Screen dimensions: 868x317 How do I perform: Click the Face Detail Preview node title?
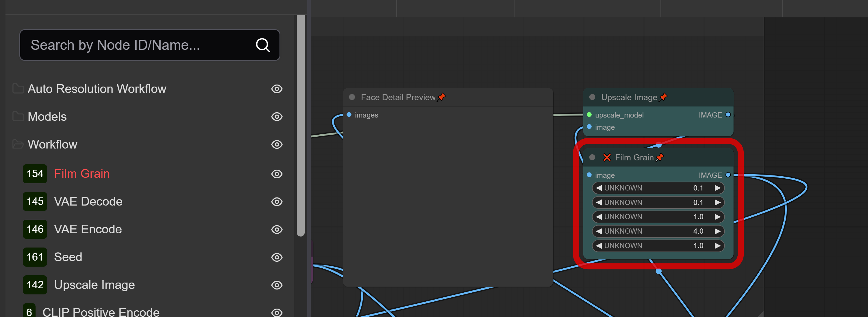pyautogui.click(x=398, y=97)
